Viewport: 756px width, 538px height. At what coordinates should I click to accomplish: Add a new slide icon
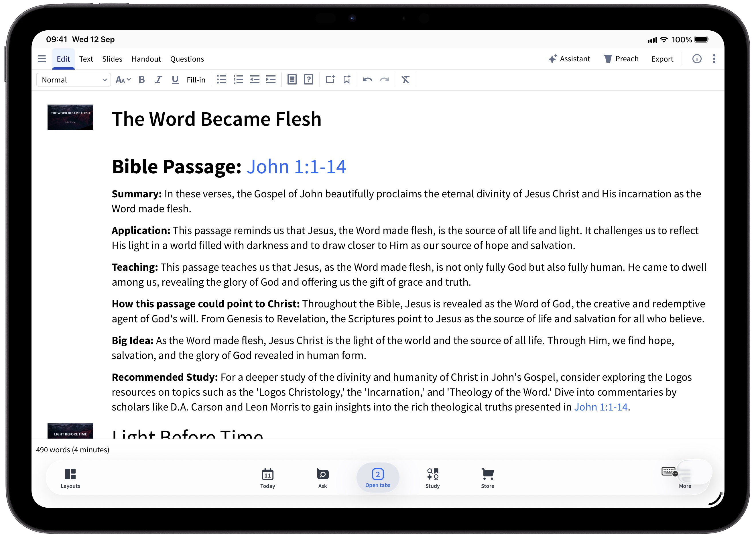click(330, 80)
